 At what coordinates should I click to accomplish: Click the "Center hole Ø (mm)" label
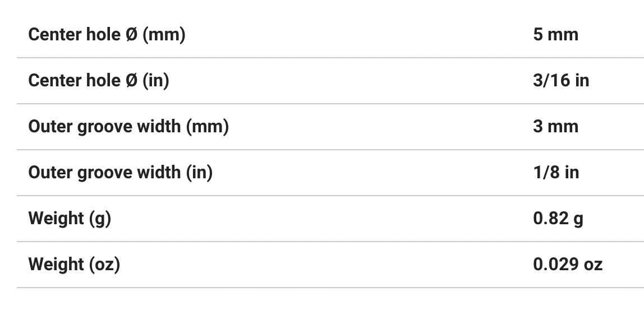pyautogui.click(x=107, y=35)
